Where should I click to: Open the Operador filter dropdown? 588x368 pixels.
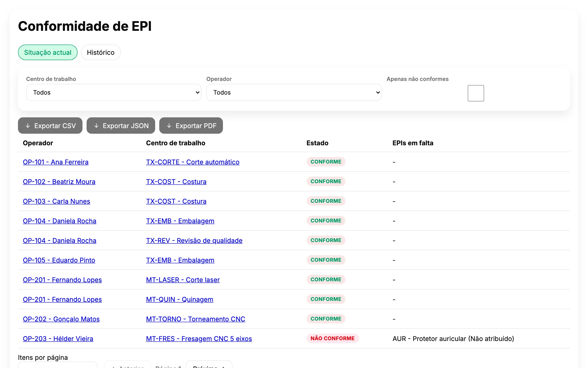[x=294, y=92]
